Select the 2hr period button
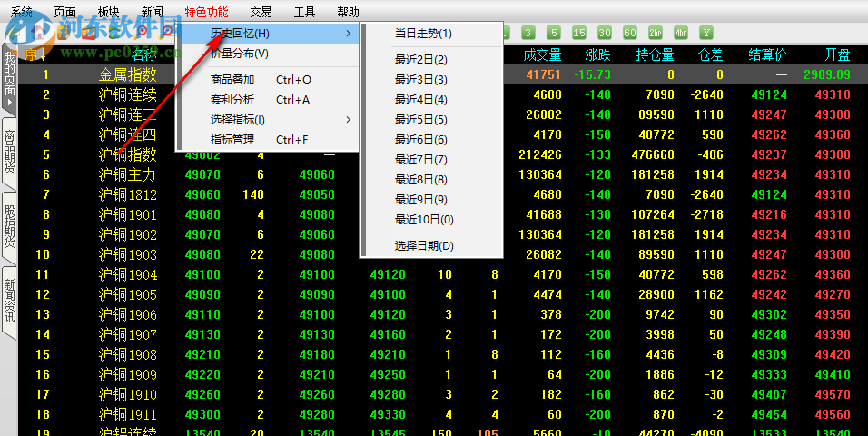 pyautogui.click(x=656, y=33)
